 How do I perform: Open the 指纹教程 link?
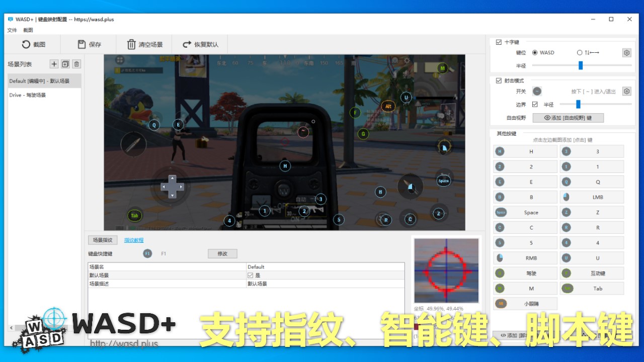tap(134, 240)
